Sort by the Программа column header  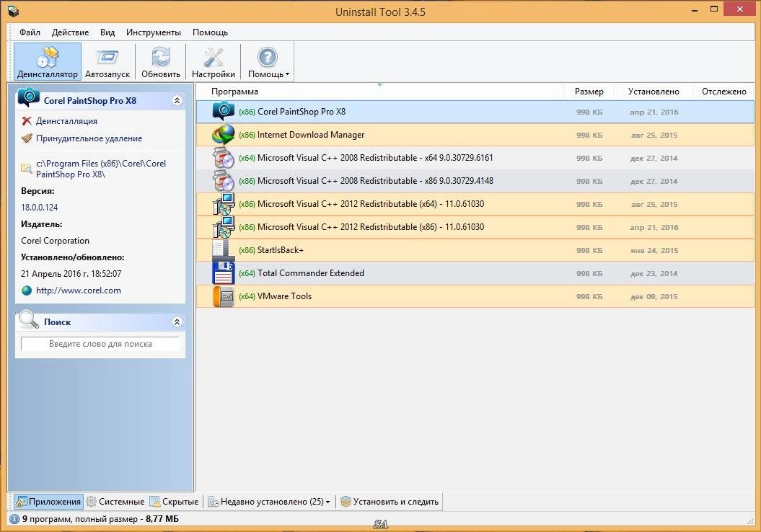(380, 91)
